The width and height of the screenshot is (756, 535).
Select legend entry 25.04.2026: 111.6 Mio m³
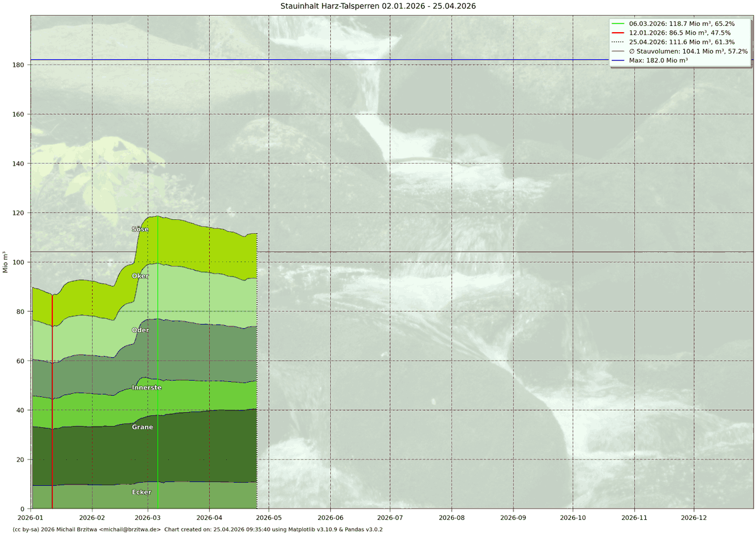click(680, 42)
